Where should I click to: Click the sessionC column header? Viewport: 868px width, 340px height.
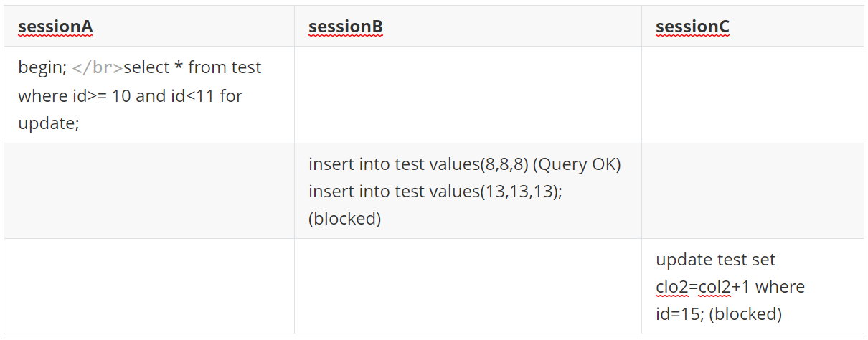pyautogui.click(x=692, y=27)
